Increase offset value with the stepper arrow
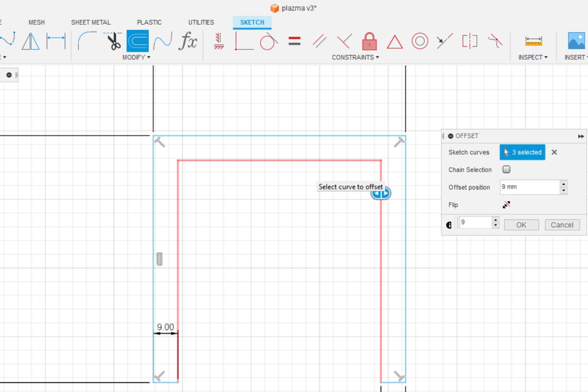 pyautogui.click(x=563, y=184)
